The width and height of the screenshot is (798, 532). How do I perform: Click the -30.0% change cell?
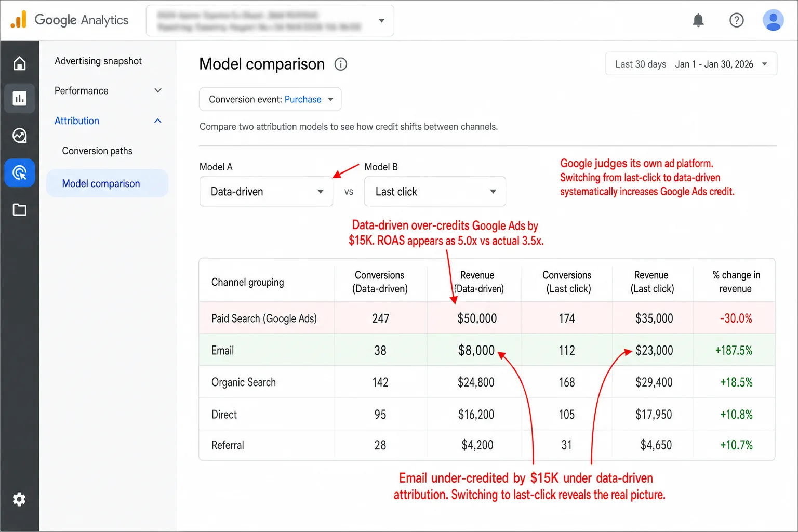pos(736,318)
